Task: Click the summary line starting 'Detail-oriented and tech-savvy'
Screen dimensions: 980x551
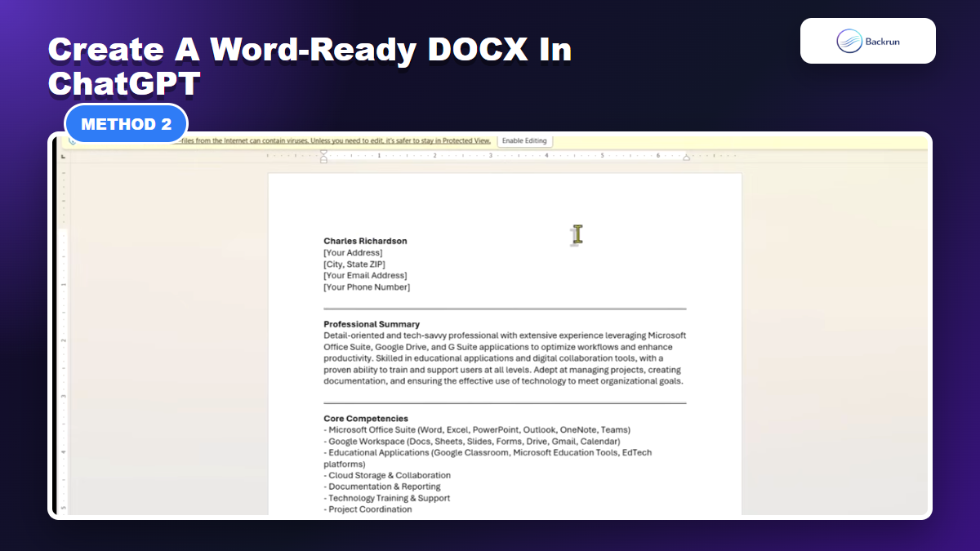Action: [505, 335]
